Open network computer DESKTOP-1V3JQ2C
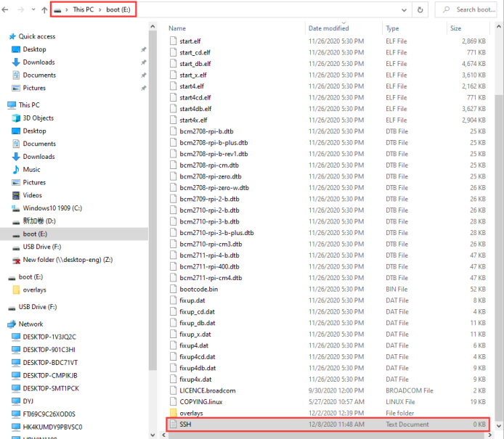This screenshot has width=504, height=439. tap(49, 337)
